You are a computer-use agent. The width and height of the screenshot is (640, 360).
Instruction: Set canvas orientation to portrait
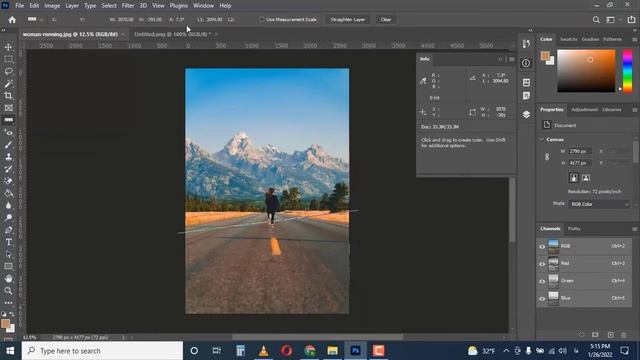[574, 178]
